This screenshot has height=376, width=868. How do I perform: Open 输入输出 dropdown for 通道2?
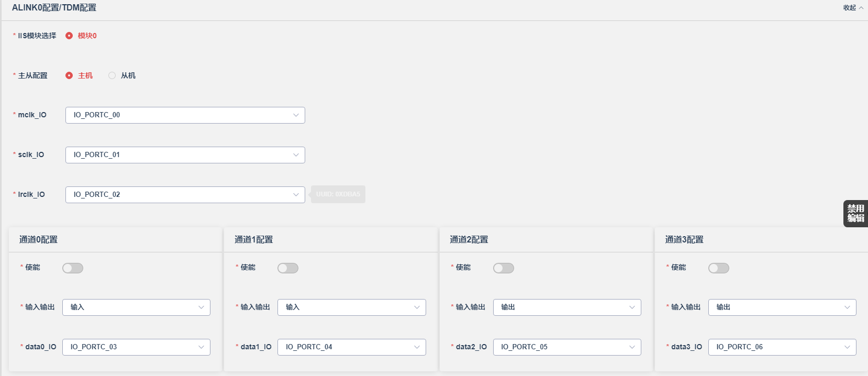(x=567, y=307)
